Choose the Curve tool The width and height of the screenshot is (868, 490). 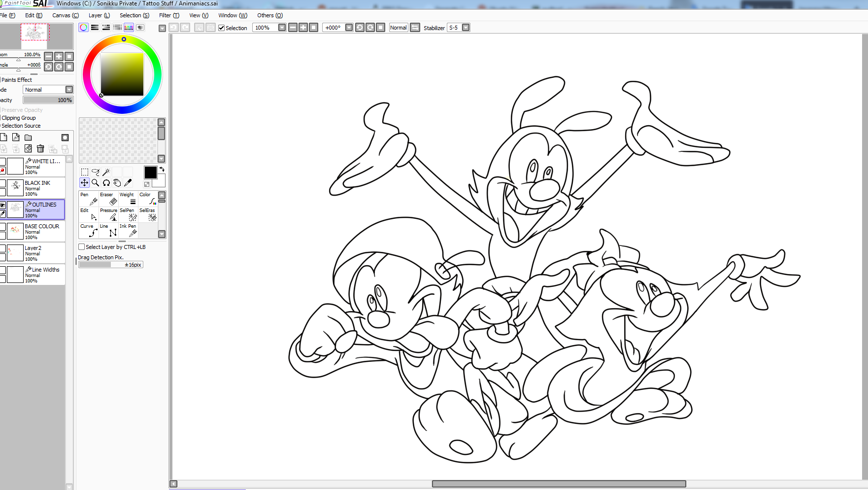[89, 230]
